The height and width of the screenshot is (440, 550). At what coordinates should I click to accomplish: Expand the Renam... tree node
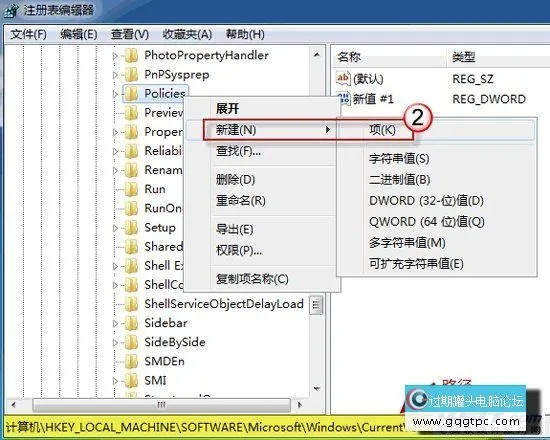pos(115,170)
